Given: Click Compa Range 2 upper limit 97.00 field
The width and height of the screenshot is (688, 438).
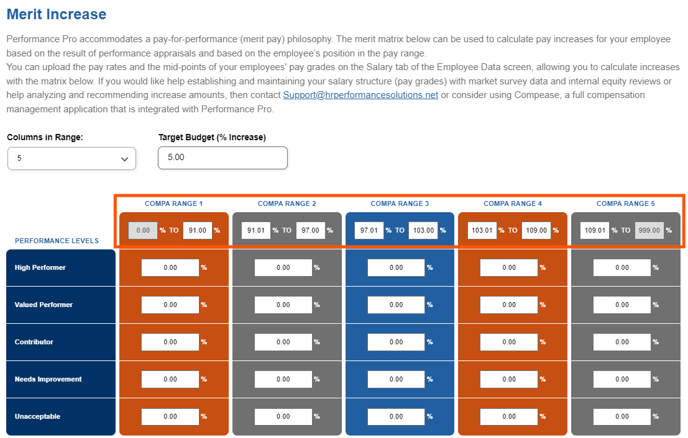Looking at the screenshot, I should (311, 230).
